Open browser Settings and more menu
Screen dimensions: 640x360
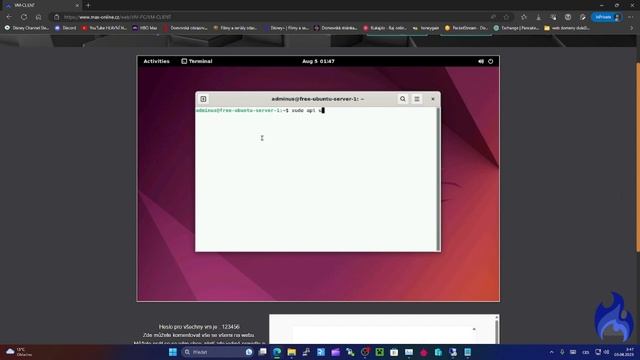click(x=631, y=17)
